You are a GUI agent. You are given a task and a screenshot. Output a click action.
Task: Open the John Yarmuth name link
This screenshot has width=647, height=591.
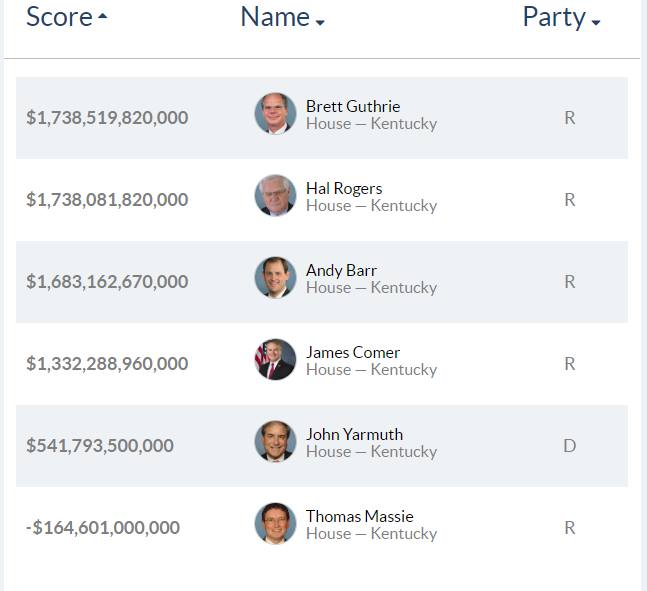(x=354, y=434)
